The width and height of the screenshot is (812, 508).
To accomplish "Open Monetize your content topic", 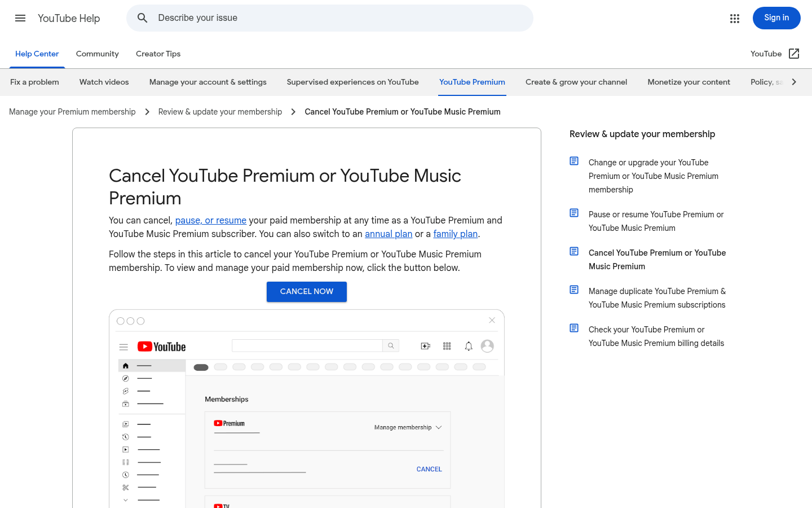I will tap(689, 82).
